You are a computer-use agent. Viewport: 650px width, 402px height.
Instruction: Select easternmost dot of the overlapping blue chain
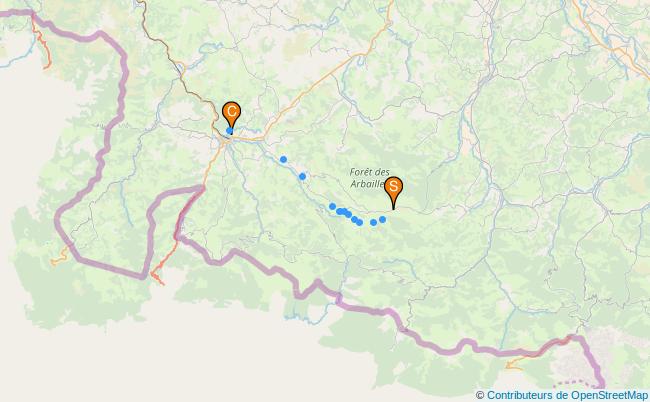pyautogui.click(x=359, y=223)
